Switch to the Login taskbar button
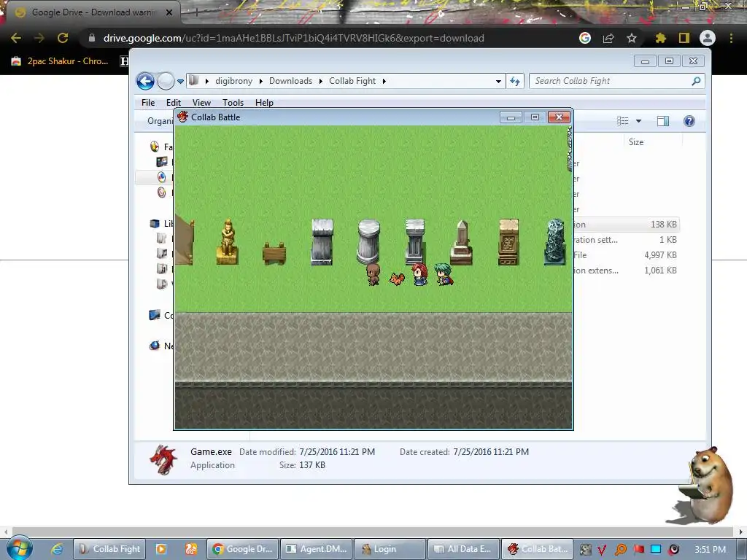Image resolution: width=747 pixels, height=560 pixels. point(390,549)
